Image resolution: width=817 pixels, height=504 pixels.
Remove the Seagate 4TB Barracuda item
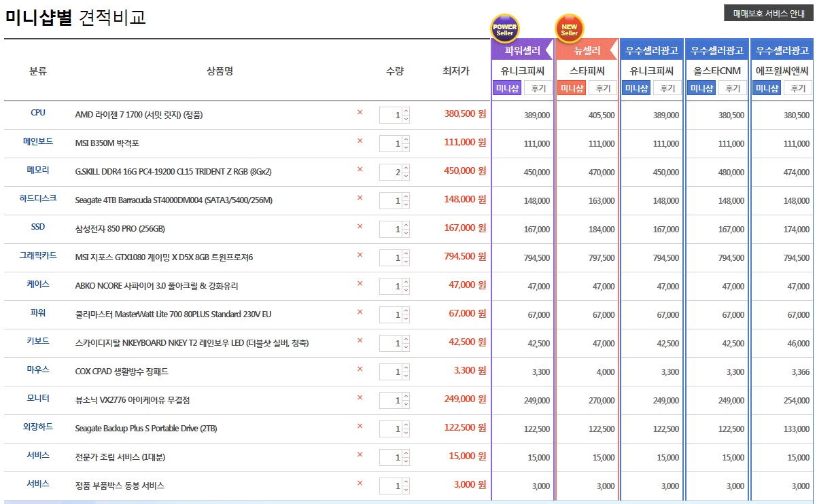360,198
